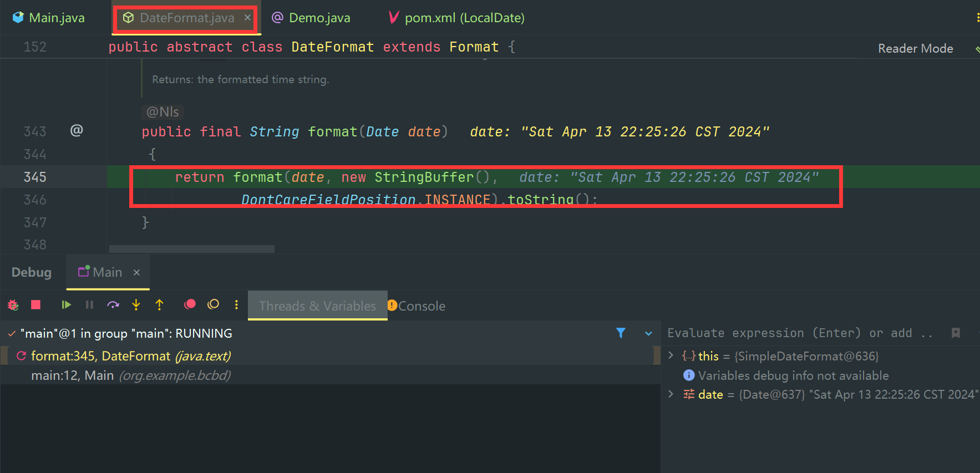Image resolution: width=980 pixels, height=473 pixels.
Task: Step into the method call
Action: (x=136, y=304)
